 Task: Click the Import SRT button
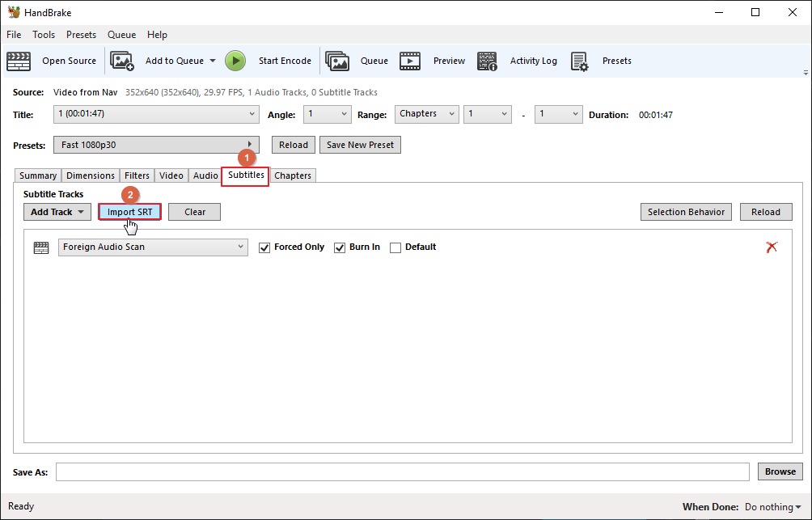tap(130, 212)
